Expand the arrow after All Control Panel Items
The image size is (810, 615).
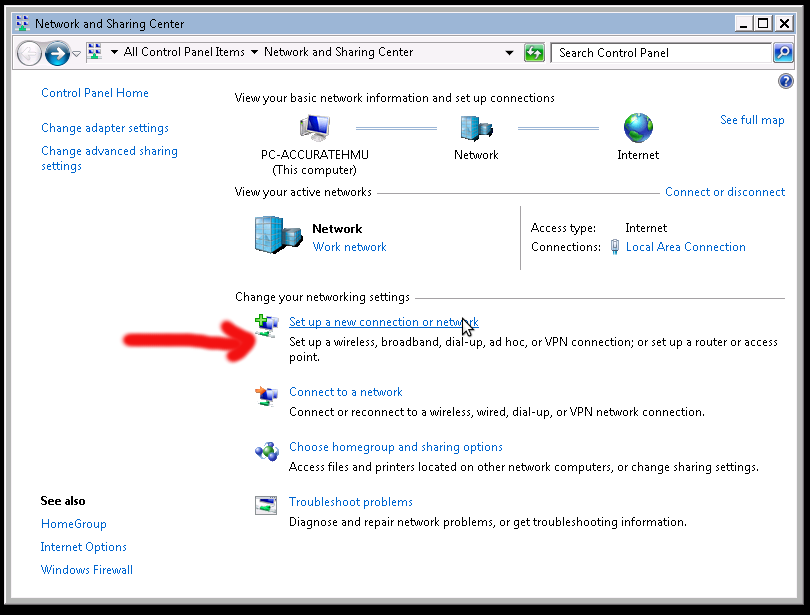pyautogui.click(x=254, y=52)
